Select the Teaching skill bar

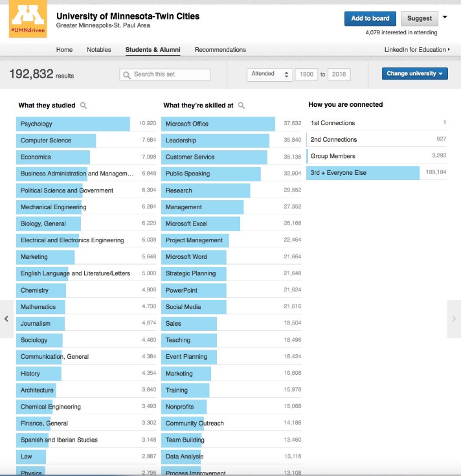pyautogui.click(x=231, y=340)
